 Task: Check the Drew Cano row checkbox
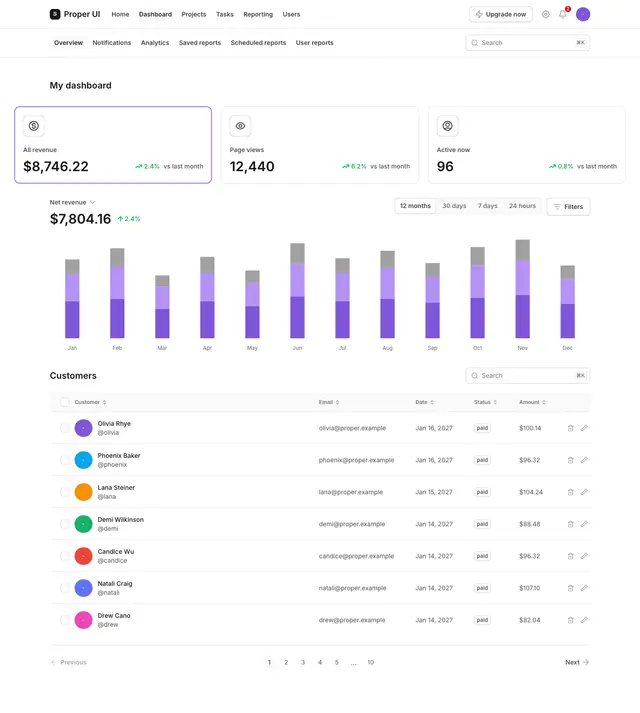[x=65, y=620]
